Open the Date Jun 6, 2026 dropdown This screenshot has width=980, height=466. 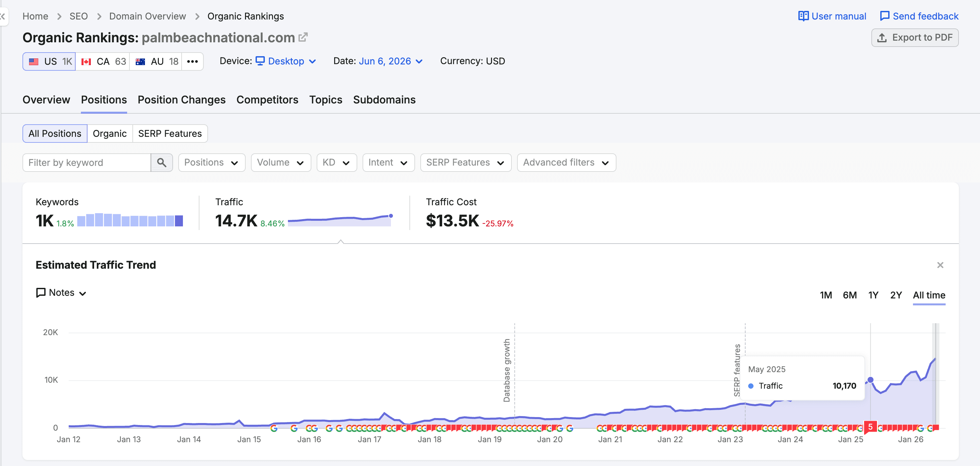tap(391, 61)
